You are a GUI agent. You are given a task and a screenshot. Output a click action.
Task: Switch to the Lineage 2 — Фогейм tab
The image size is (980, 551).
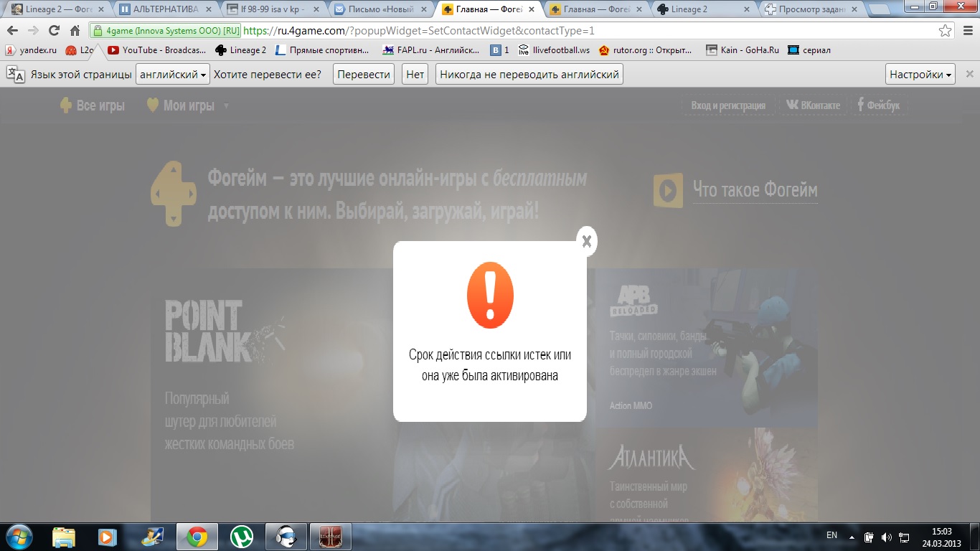[x=56, y=9]
